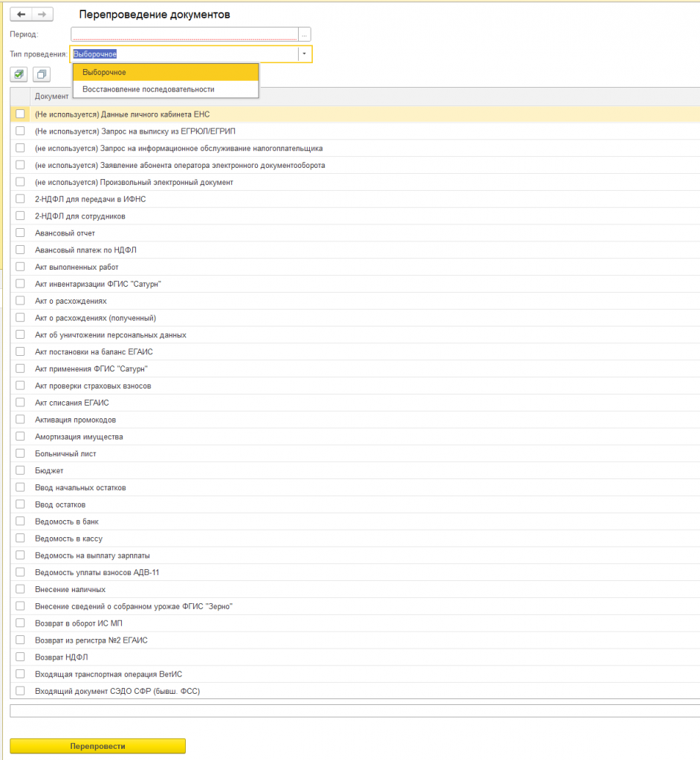
Task: Tick the Возврат НДФЛ checkbox
Action: [20, 657]
